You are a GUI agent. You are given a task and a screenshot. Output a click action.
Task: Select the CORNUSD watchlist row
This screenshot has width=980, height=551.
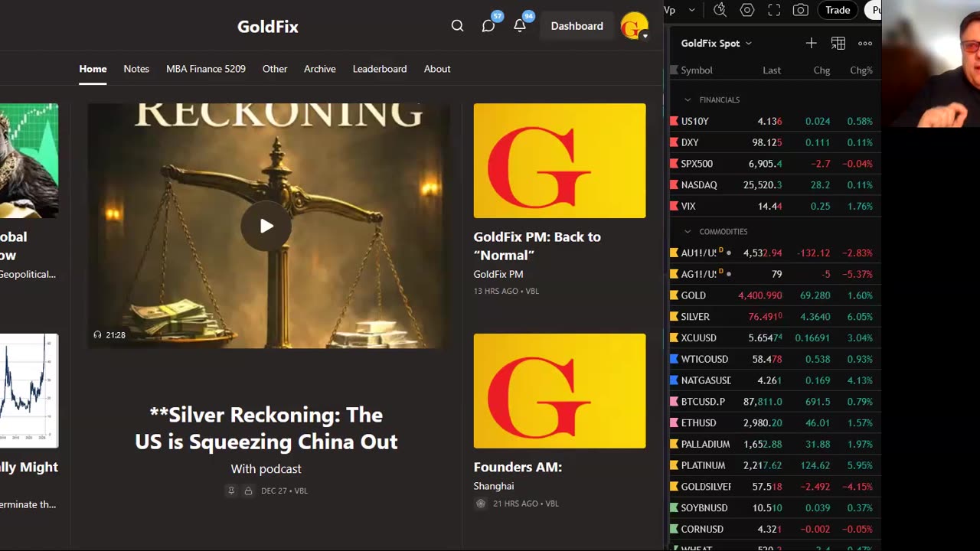[775, 530]
